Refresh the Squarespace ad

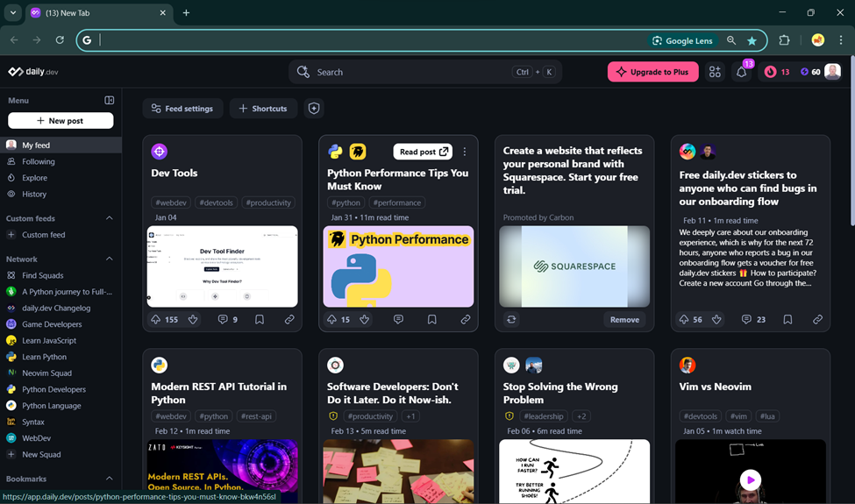pyautogui.click(x=511, y=319)
